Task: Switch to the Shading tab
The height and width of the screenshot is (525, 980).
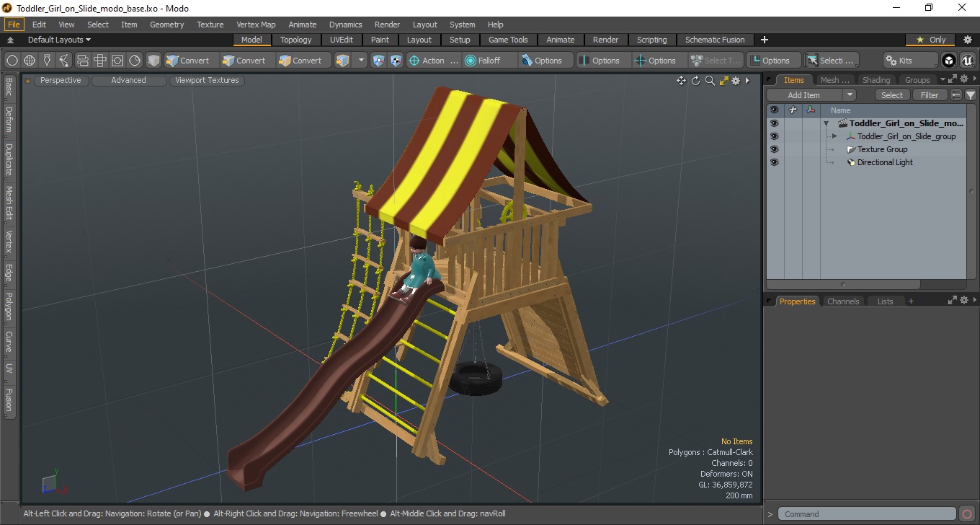Action: click(x=876, y=80)
